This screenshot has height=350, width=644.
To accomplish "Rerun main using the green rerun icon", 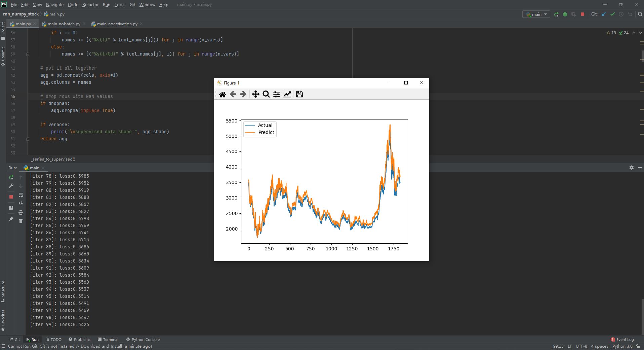I will click(x=11, y=177).
